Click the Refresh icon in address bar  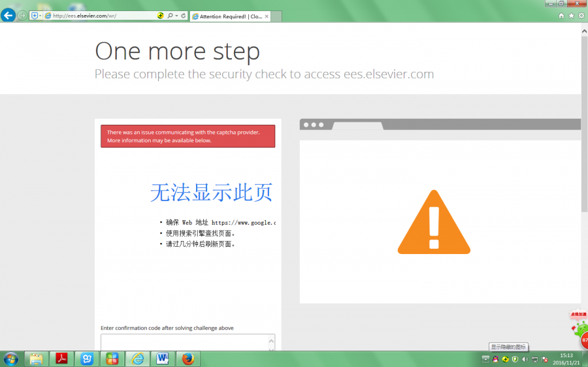[184, 16]
